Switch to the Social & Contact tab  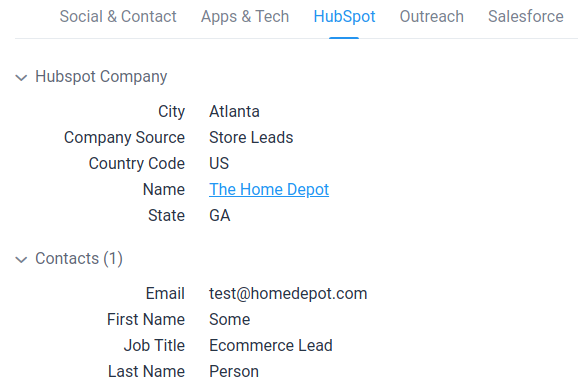pyautogui.click(x=118, y=17)
